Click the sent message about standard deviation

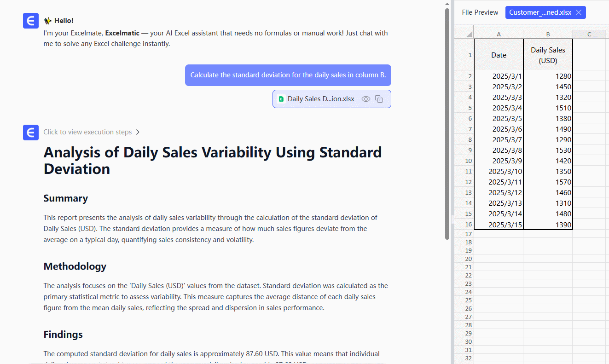[288, 75]
